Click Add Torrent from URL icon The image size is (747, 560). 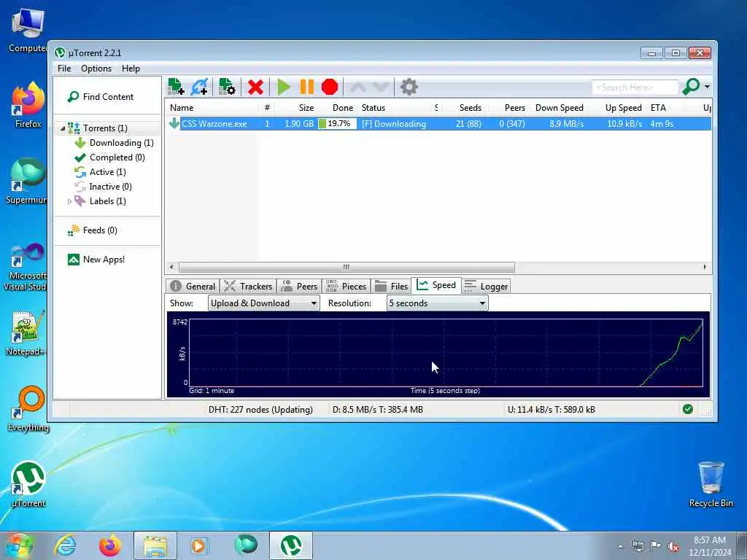200,87
